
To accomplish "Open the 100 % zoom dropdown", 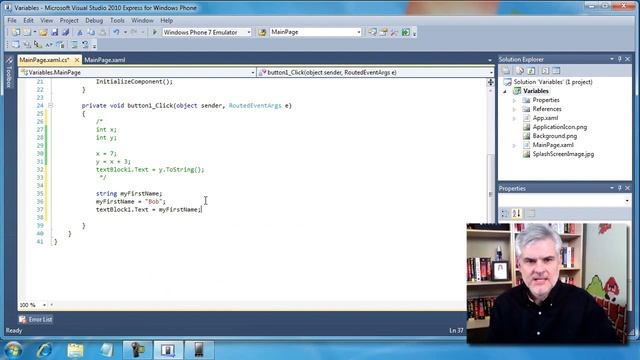I will point(44,305).
